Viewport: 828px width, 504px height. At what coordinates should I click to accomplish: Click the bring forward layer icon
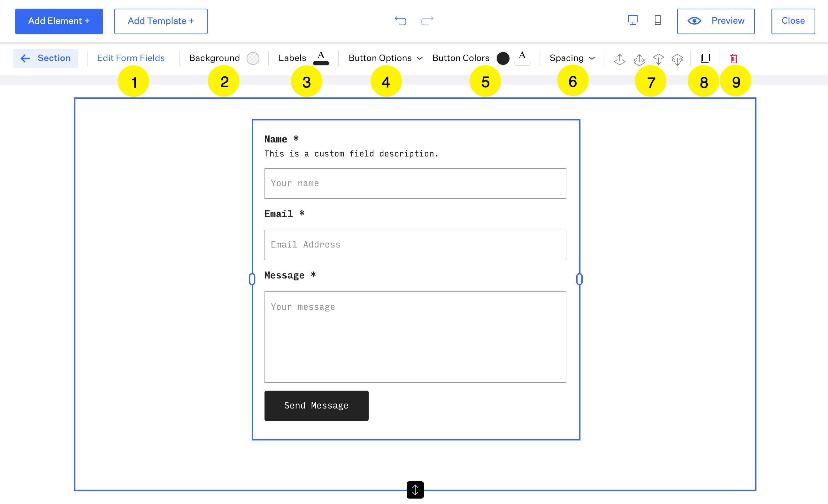[620, 59]
